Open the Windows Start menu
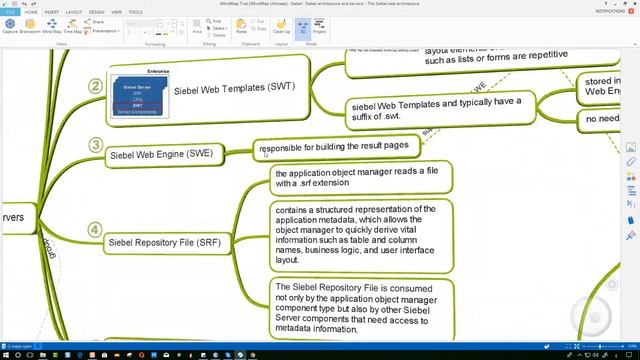Image resolution: width=640 pixels, height=360 pixels. tap(6, 356)
